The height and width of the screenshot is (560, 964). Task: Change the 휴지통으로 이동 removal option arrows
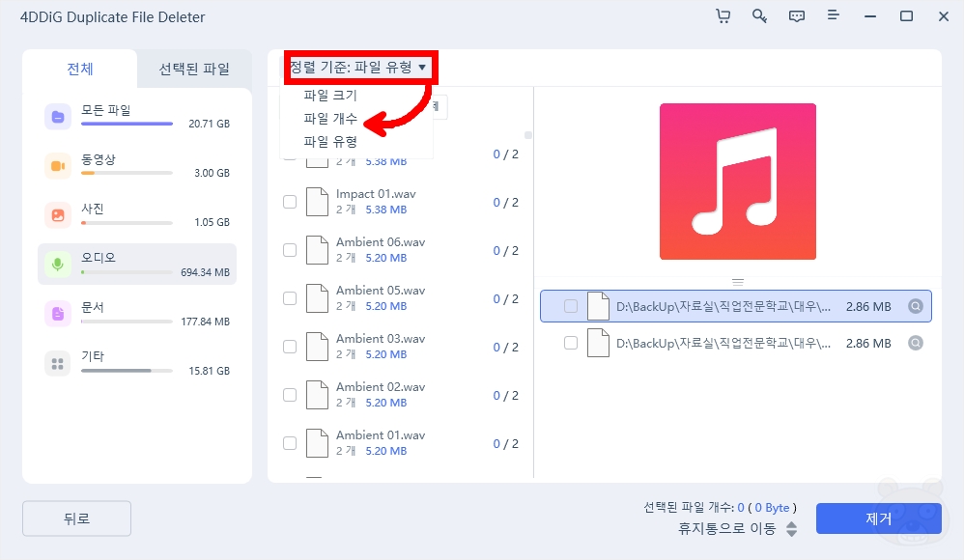792,529
